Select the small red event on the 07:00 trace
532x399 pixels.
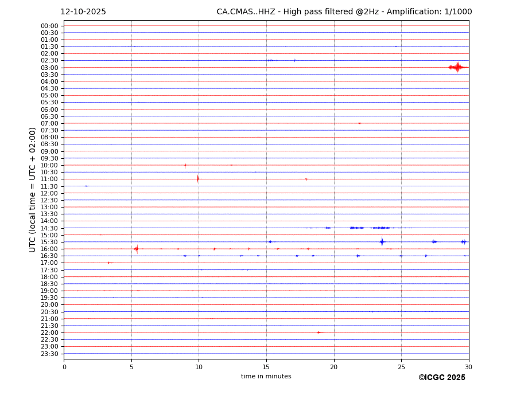(359, 123)
